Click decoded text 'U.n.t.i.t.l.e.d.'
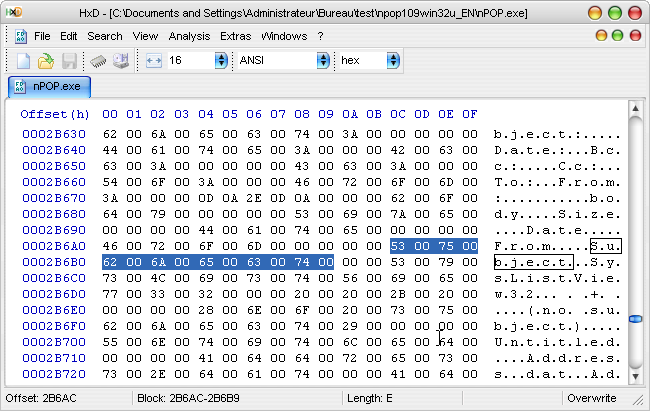Viewport: 650px width, 411px height. [x=557, y=342]
